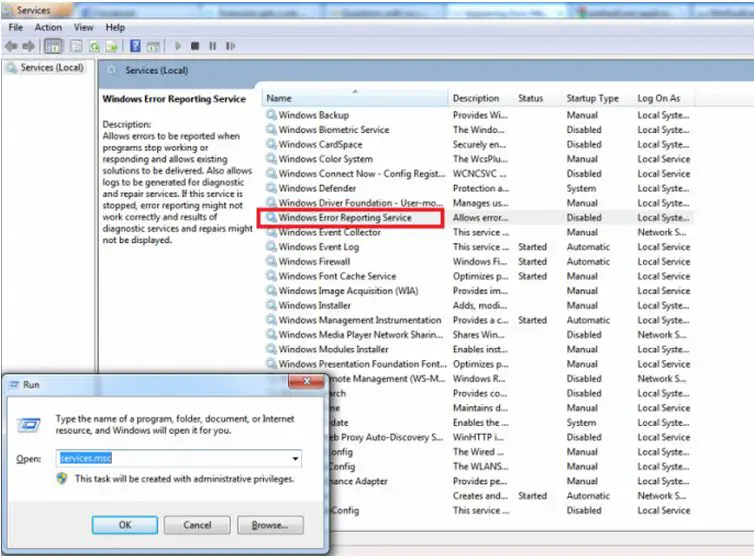The width and height of the screenshot is (754, 559).
Task: Click the gear icon beside Windows Biometric Service
Action: click(271, 129)
